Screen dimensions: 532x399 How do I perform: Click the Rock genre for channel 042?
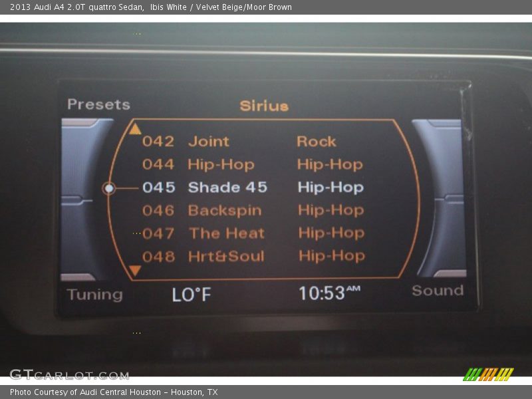[317, 142]
